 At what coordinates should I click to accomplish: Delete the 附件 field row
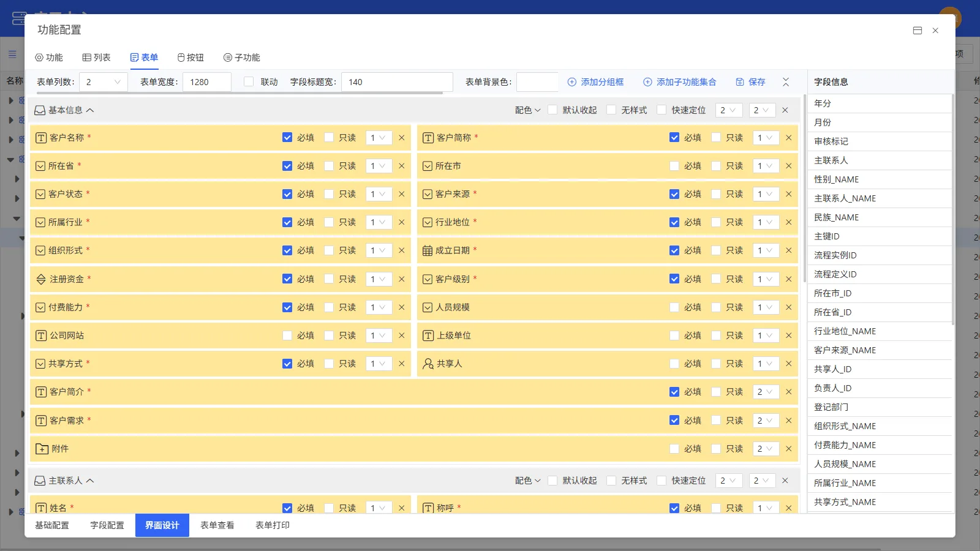click(789, 449)
